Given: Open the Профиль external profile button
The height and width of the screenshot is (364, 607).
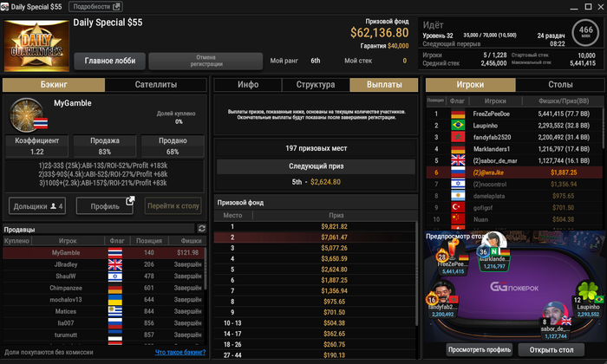Looking at the screenshot, I should point(105,206).
